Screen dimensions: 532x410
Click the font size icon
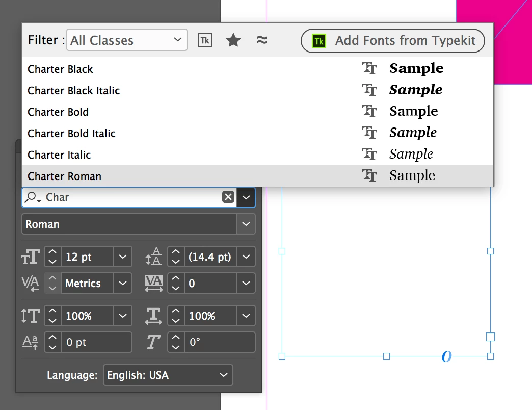coord(31,257)
